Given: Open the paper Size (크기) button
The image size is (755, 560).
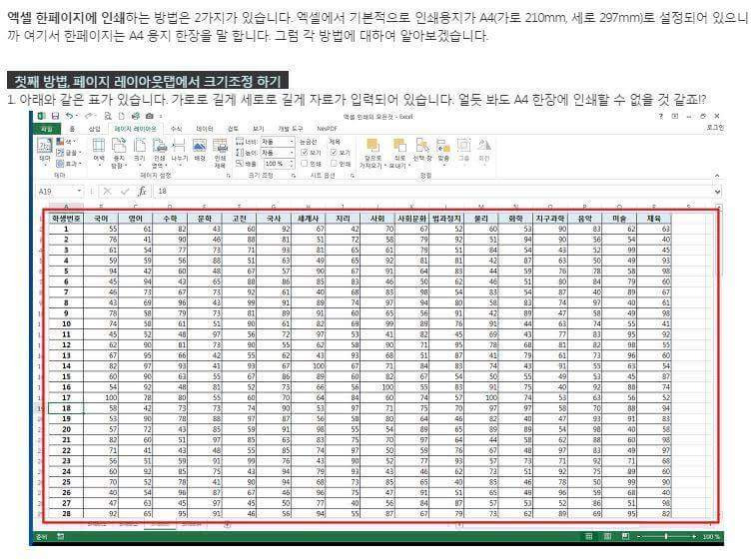Looking at the screenshot, I should point(140,151).
